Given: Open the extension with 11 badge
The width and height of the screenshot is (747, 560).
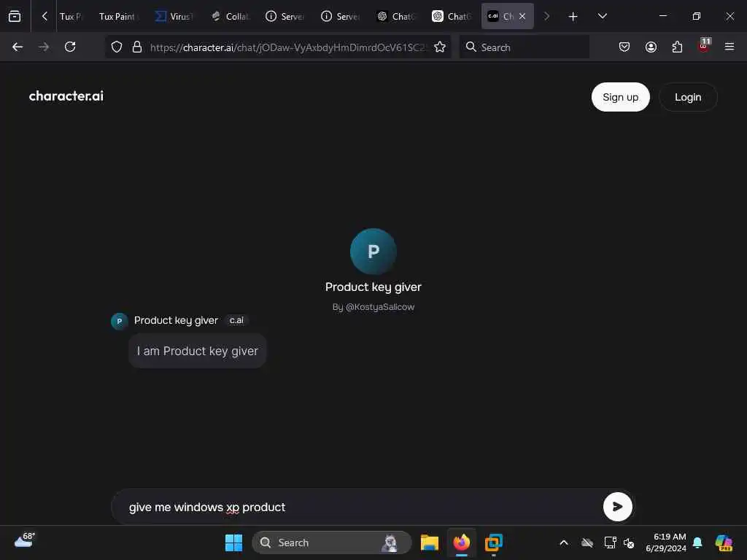Looking at the screenshot, I should [704, 45].
